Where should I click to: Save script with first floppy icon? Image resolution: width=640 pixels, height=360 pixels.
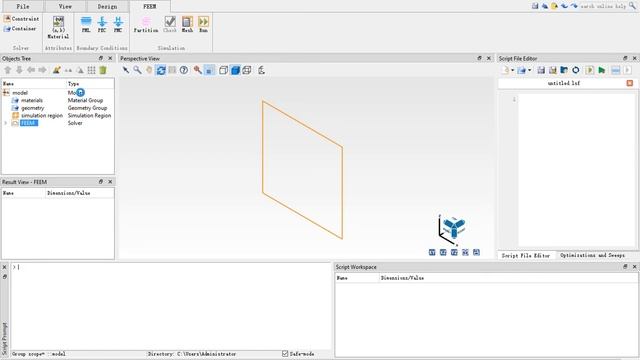coord(541,70)
